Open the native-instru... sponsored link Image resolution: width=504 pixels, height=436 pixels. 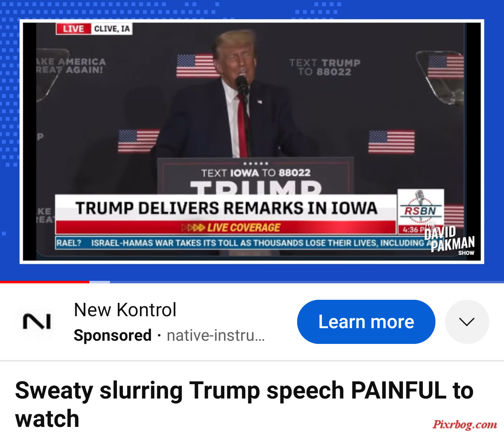216,335
